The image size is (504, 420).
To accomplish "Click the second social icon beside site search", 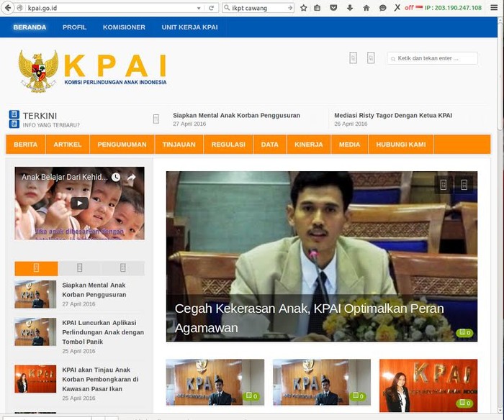I will (x=371, y=58).
